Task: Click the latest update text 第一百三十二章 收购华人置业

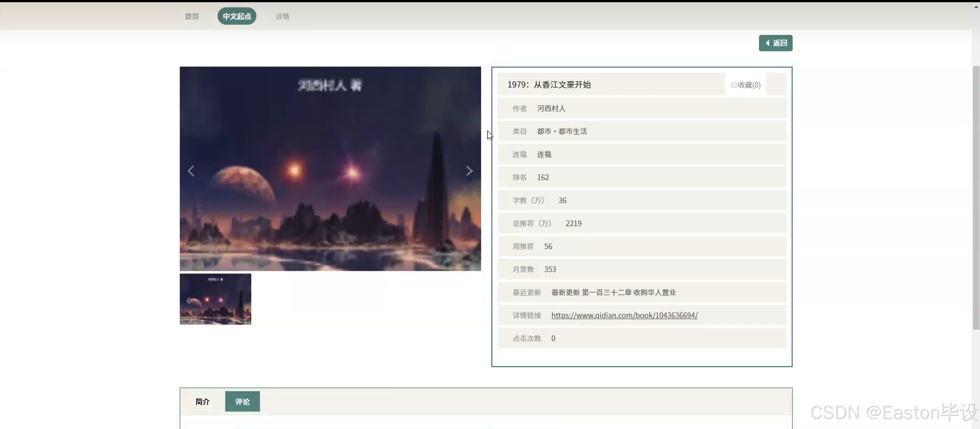Action: pos(629,292)
